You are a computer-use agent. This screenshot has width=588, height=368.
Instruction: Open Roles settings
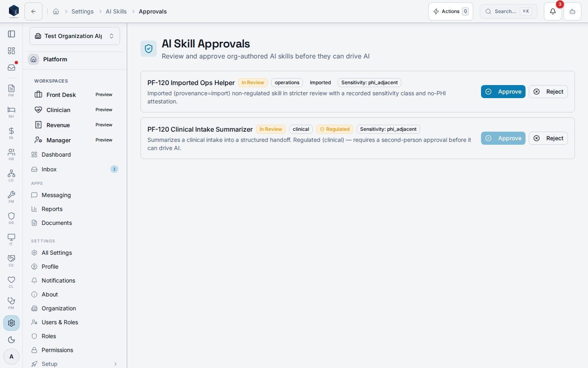pos(75,336)
